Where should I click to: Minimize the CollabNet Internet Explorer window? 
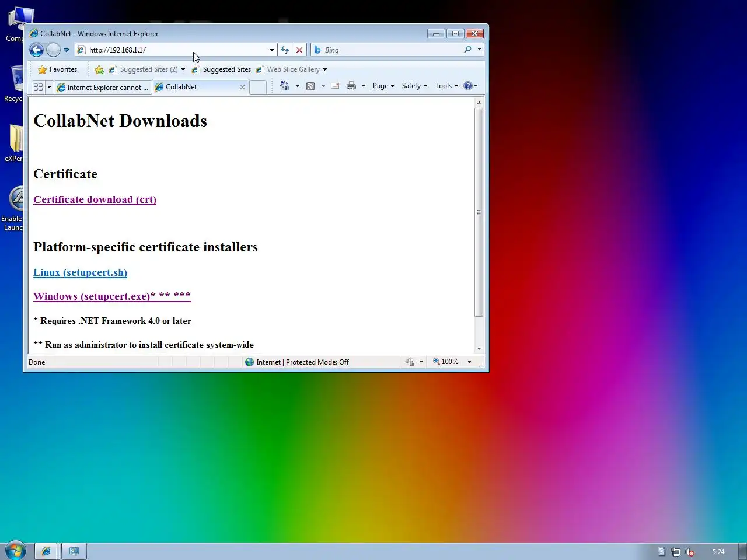(x=436, y=34)
